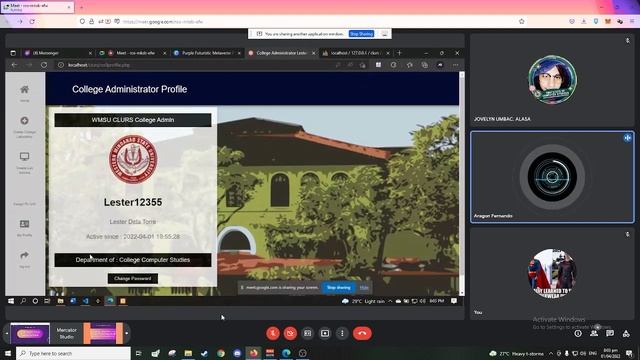Open the chat with everyone panel
This screenshot has height=360, width=640.
610,333
